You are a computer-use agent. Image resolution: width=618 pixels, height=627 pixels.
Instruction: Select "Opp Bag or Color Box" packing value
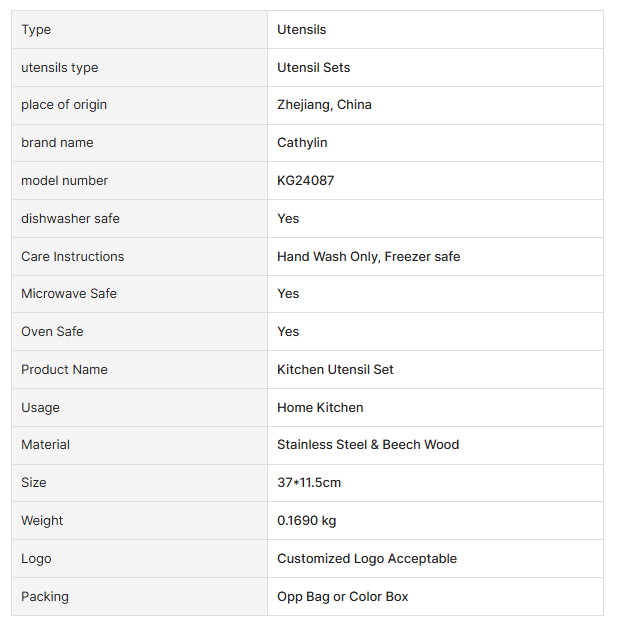point(342,597)
